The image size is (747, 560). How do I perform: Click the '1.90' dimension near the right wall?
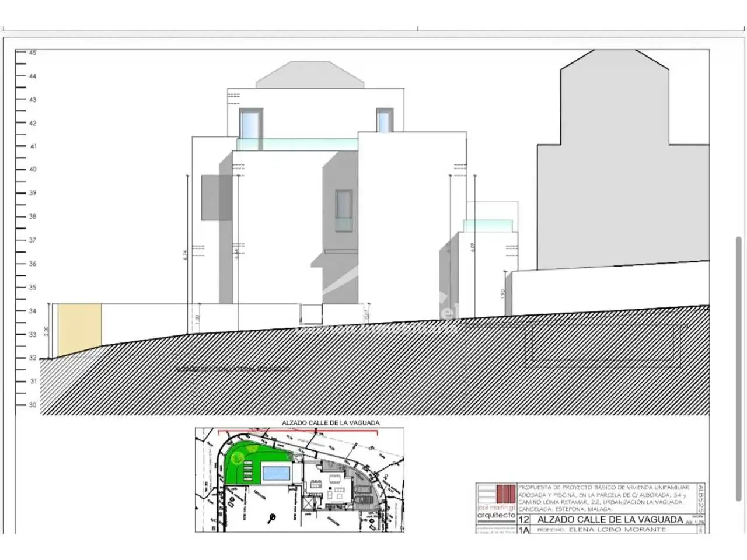[503, 295]
